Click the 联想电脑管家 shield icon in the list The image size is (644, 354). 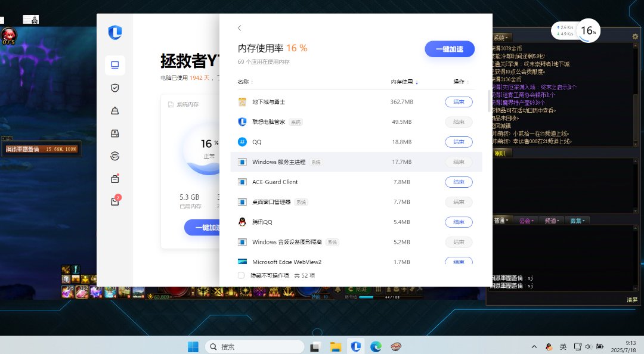tap(242, 122)
